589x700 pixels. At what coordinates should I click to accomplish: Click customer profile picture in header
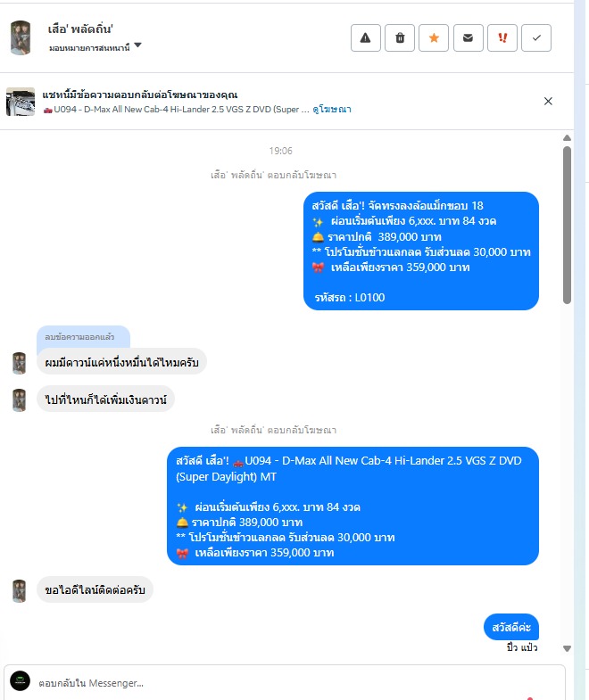click(21, 37)
